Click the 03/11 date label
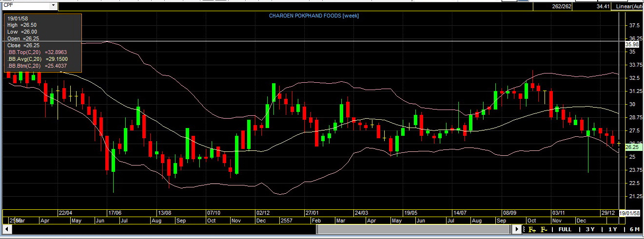 559,213
